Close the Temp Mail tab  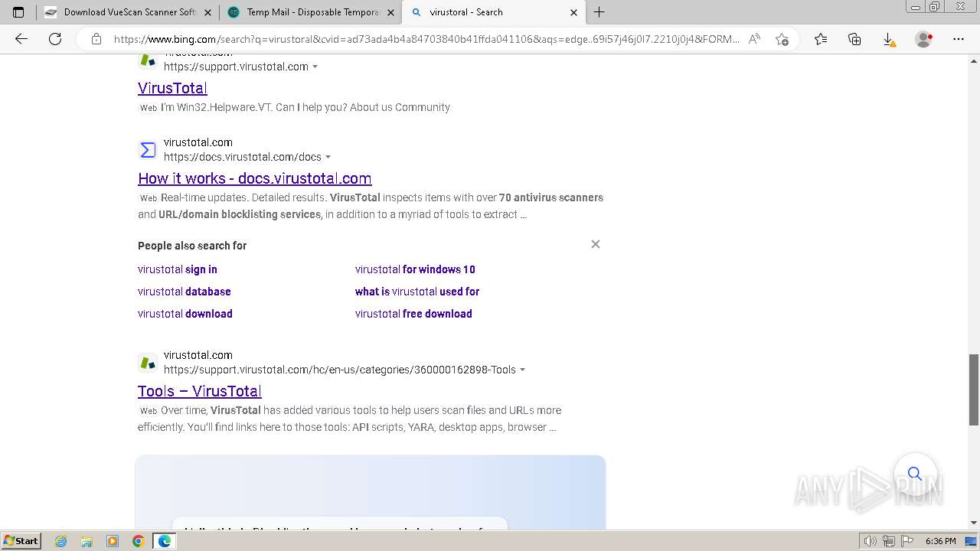pyautogui.click(x=391, y=12)
